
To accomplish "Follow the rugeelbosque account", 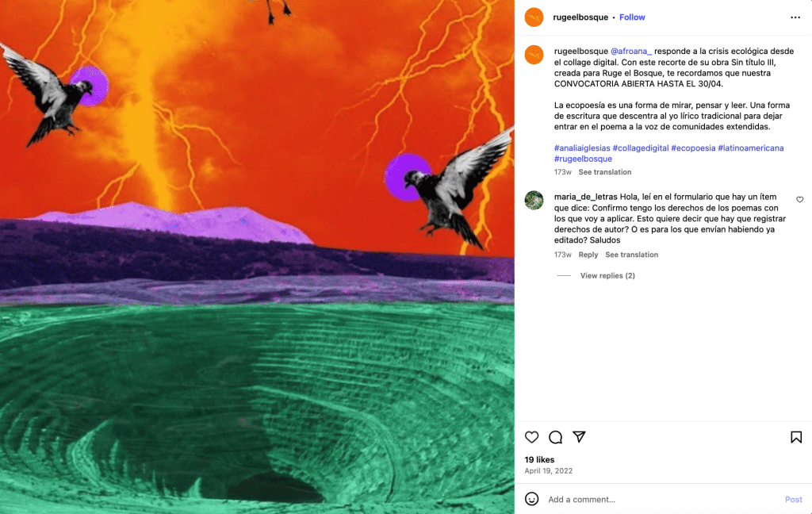I will tap(632, 17).
